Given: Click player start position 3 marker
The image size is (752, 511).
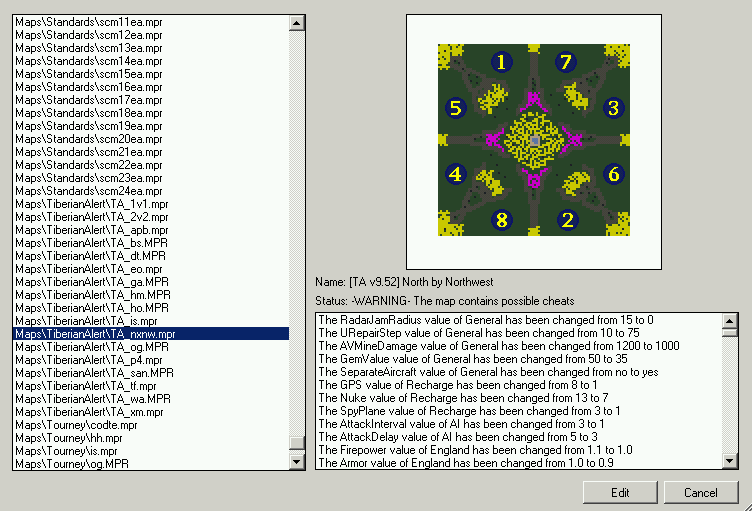Looking at the screenshot, I should click(x=614, y=108).
